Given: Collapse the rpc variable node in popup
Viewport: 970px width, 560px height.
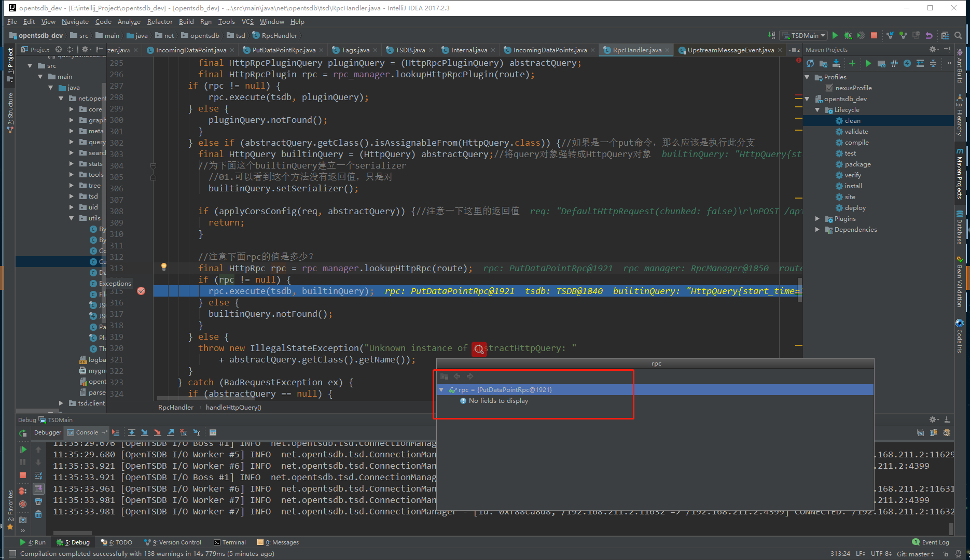Looking at the screenshot, I should click(x=441, y=389).
